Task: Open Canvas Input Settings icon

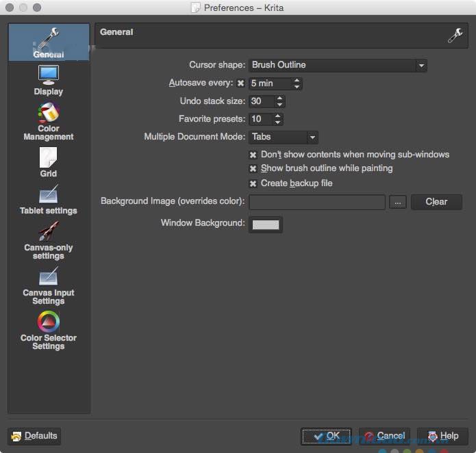Action: click(49, 276)
